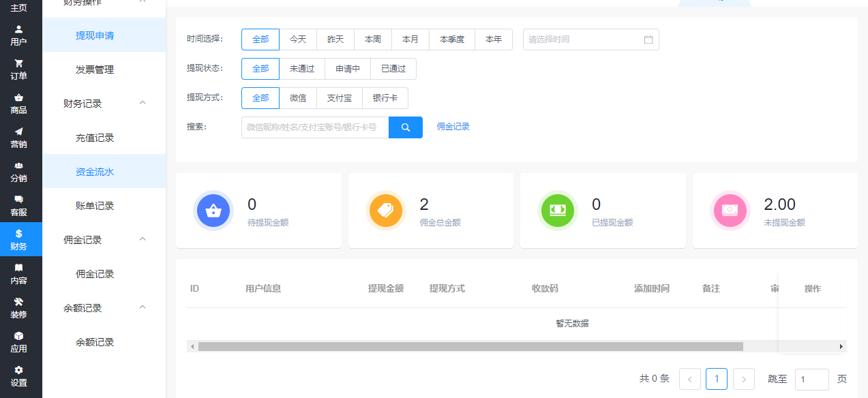
Task: Filter time by 今天
Action: tap(298, 40)
